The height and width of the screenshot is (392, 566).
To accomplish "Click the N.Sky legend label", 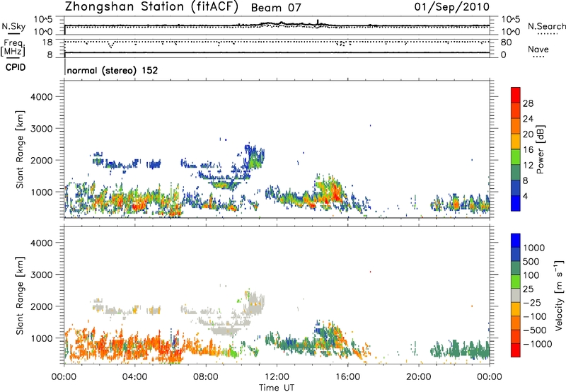I will click(x=13, y=26).
